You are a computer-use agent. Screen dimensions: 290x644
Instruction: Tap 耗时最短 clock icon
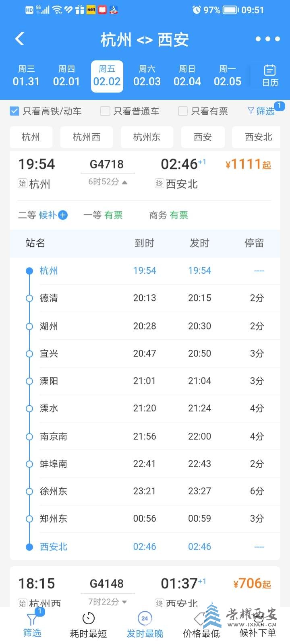[x=88, y=619]
